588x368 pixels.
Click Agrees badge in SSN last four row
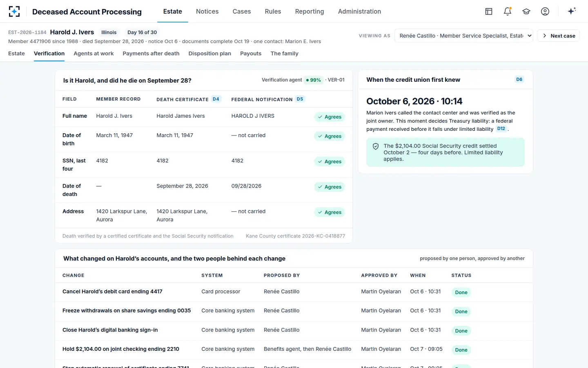coord(330,162)
